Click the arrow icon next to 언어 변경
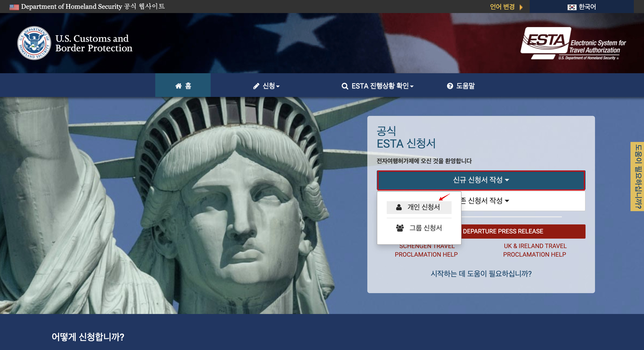This screenshot has height=350, width=644. click(x=521, y=7)
